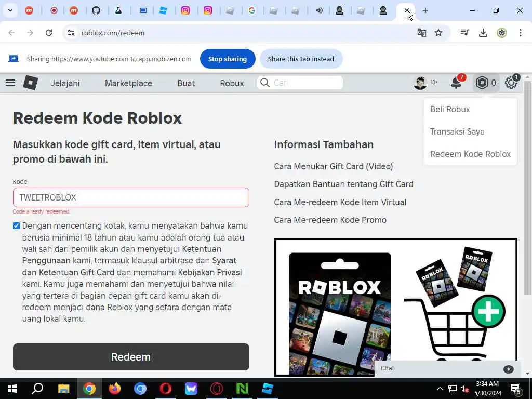Reload the roblox.com/redeem page
532x399 pixels.
[x=49, y=33]
